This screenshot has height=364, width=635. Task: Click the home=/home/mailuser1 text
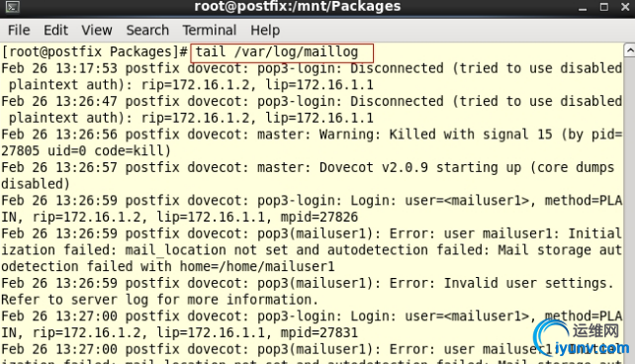(257, 267)
